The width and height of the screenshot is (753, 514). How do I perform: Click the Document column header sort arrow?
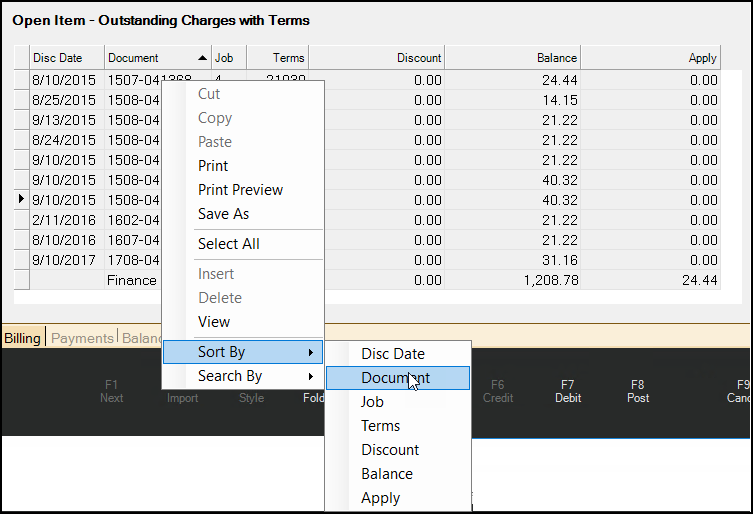tap(204, 58)
